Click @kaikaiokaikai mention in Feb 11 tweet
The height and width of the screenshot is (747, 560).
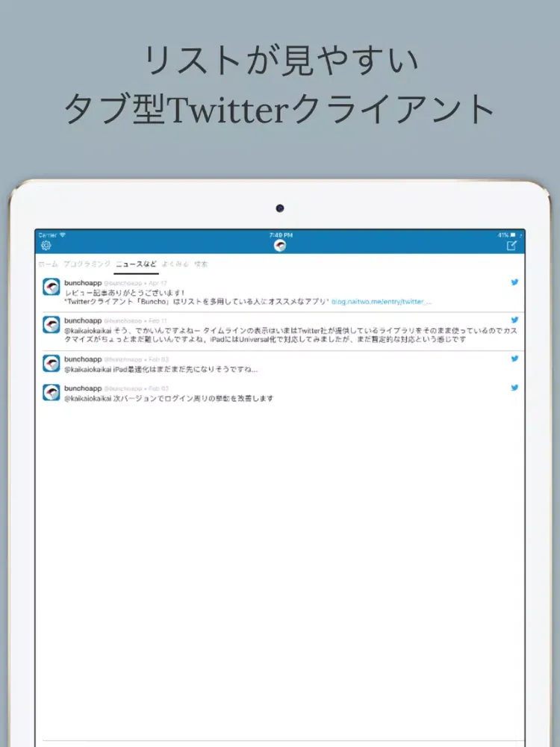point(88,331)
